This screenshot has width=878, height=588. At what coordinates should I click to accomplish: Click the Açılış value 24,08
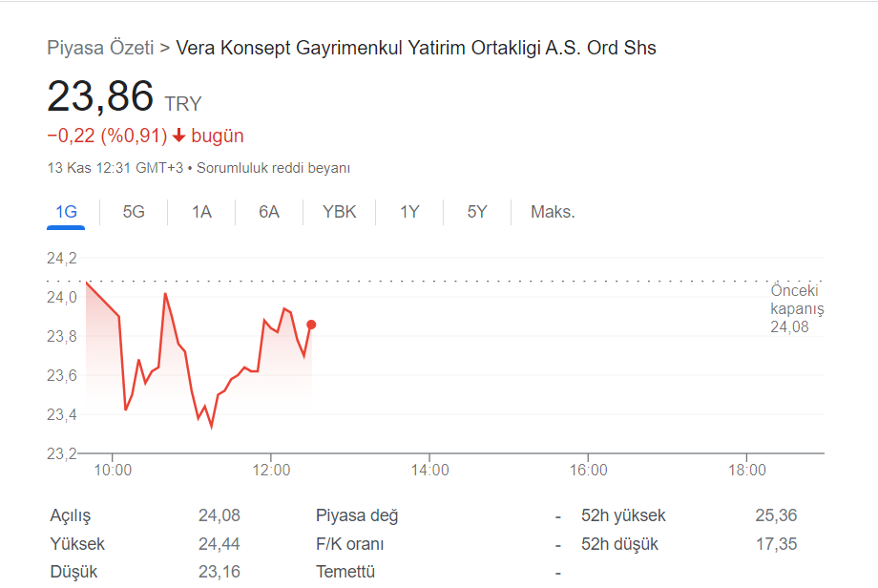[219, 515]
